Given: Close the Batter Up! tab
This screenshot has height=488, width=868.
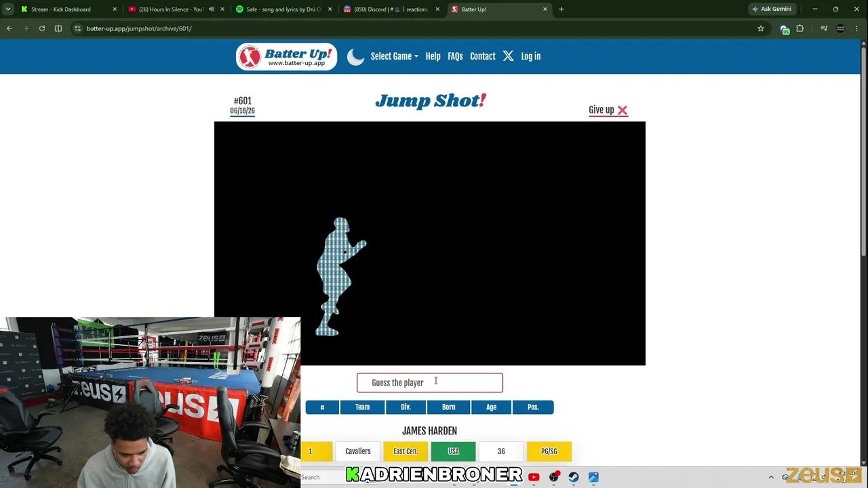Looking at the screenshot, I should [545, 9].
